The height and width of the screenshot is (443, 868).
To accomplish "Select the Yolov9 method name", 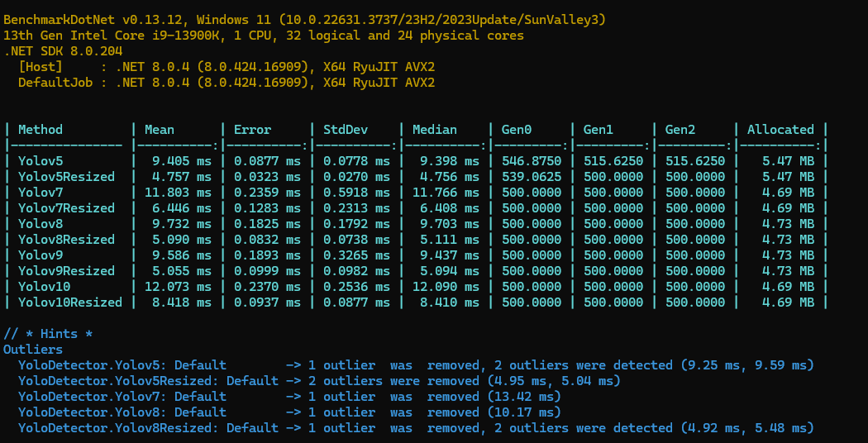I will 41,255.
